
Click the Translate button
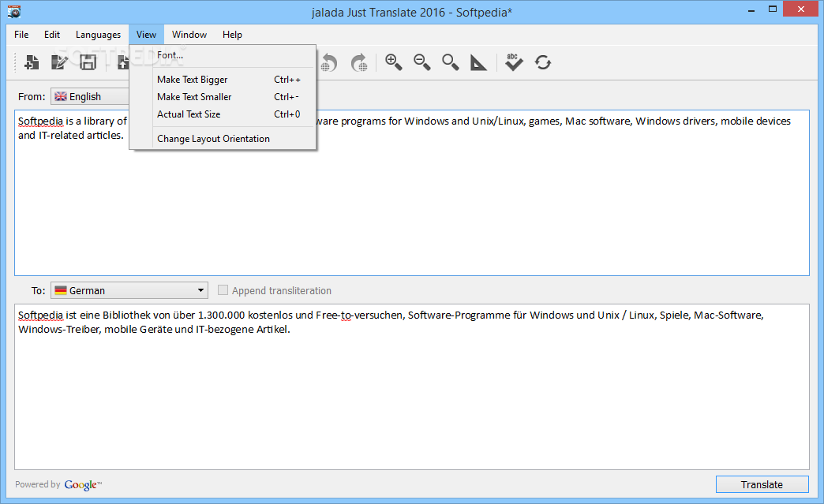[762, 484]
